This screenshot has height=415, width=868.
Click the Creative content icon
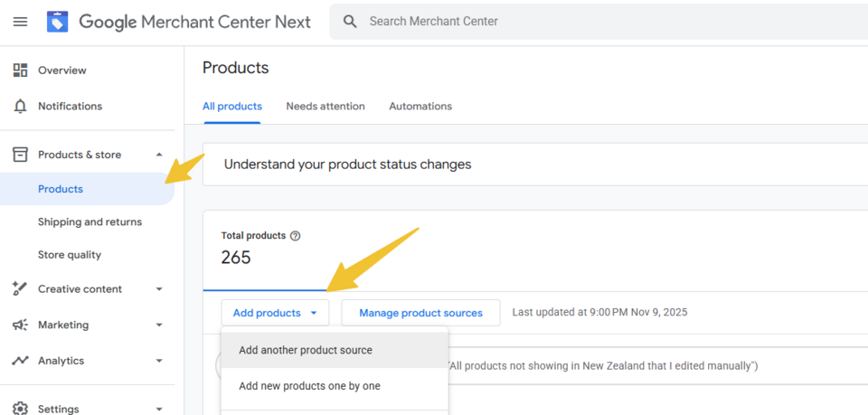20,289
